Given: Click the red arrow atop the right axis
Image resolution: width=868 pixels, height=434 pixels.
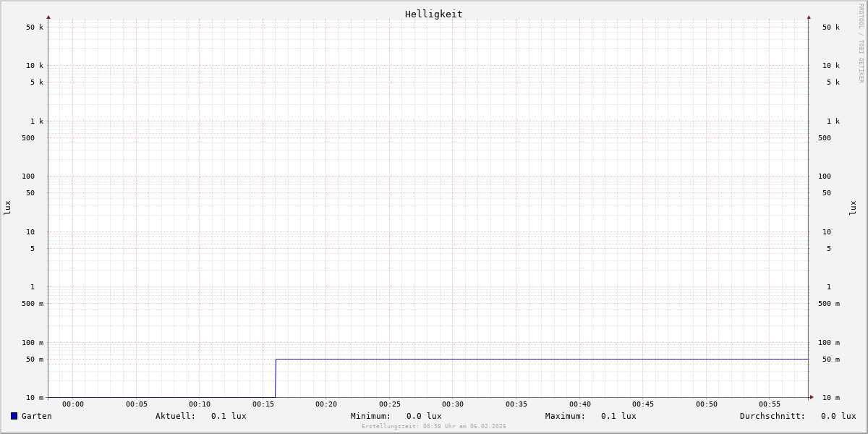Looking at the screenshot, I should (x=809, y=17).
